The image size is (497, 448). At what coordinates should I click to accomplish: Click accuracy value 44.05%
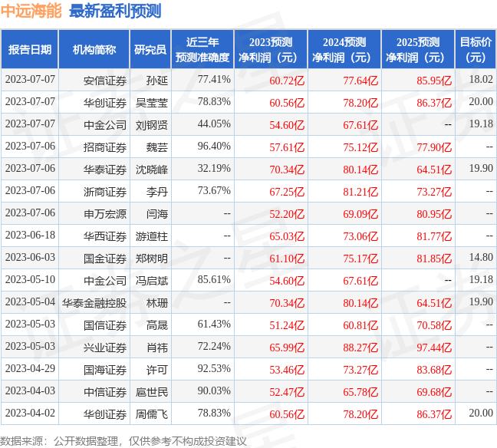pyautogui.click(x=214, y=124)
